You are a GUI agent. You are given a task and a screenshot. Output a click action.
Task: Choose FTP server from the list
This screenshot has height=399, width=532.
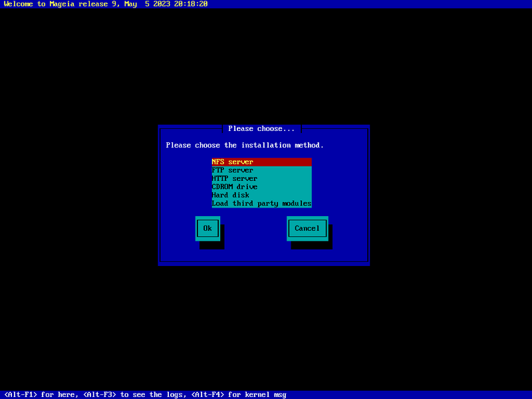tap(233, 170)
